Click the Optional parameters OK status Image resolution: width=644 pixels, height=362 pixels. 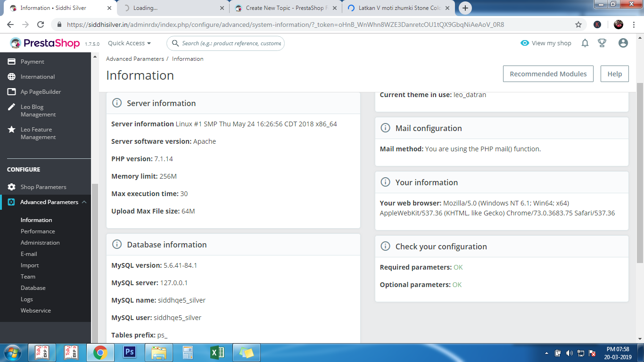457,285
